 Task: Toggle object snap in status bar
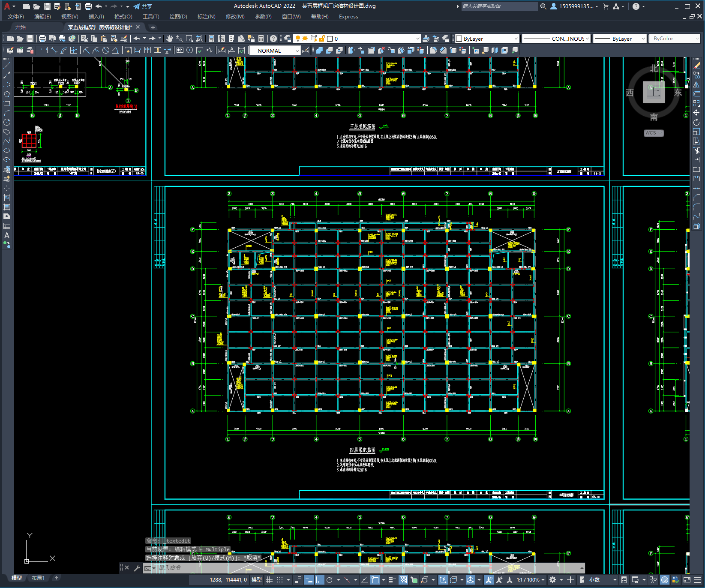(x=375, y=580)
